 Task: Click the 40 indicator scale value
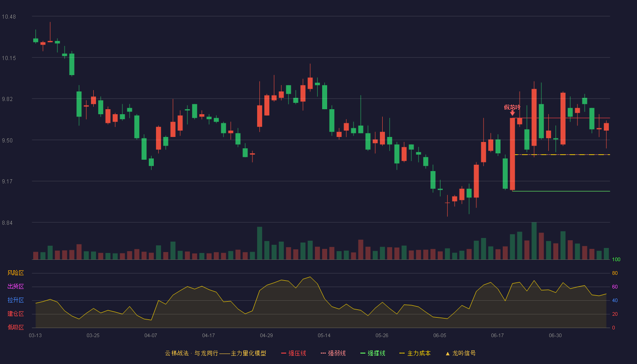tap(615, 300)
